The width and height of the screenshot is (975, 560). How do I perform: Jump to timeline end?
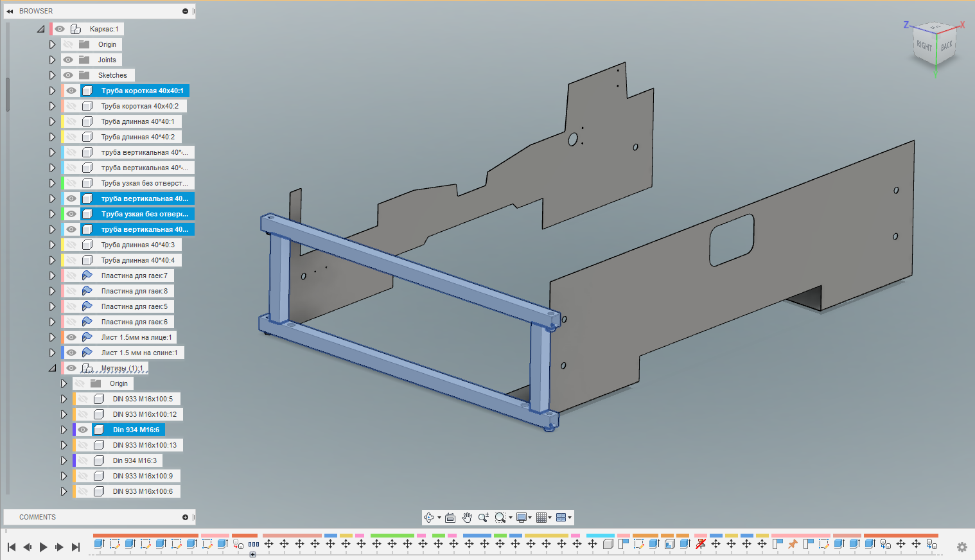click(x=75, y=547)
